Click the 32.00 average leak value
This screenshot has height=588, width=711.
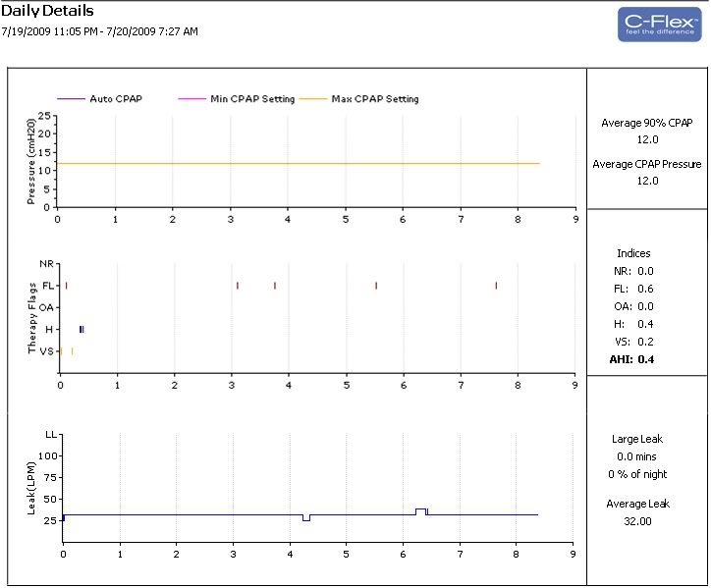[637, 521]
